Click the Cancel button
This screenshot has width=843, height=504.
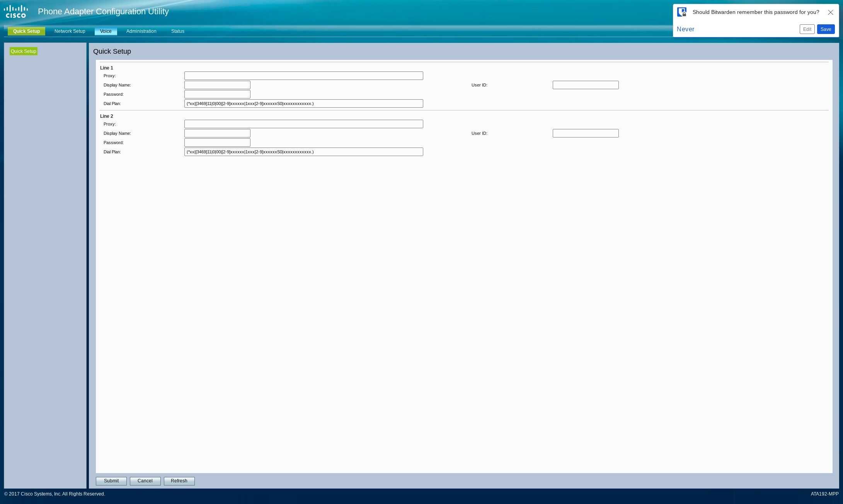pyautogui.click(x=145, y=481)
